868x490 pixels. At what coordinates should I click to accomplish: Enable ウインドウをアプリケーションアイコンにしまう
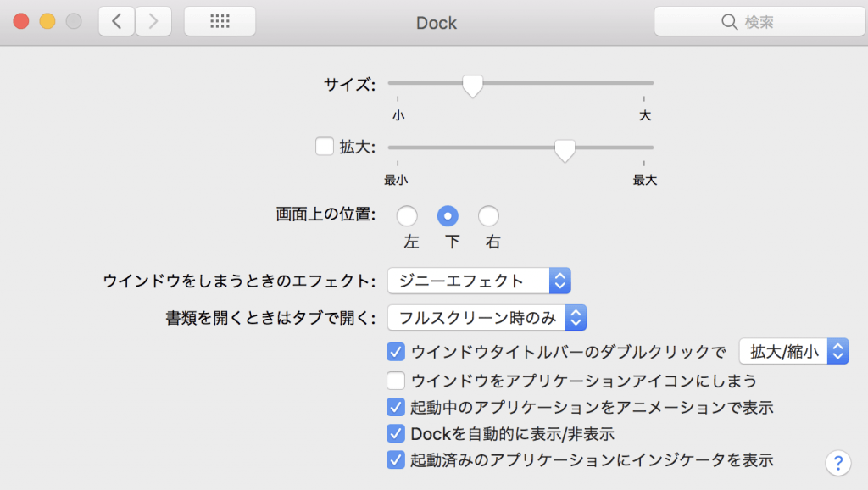[x=395, y=381]
